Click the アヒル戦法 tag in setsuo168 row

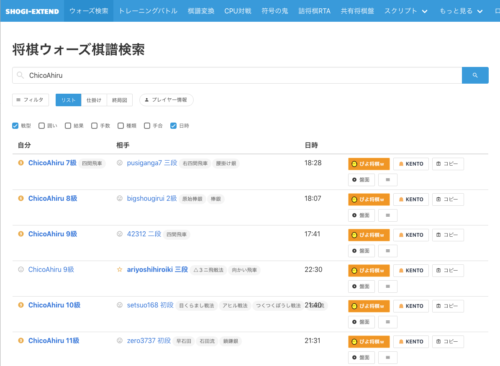click(x=235, y=306)
